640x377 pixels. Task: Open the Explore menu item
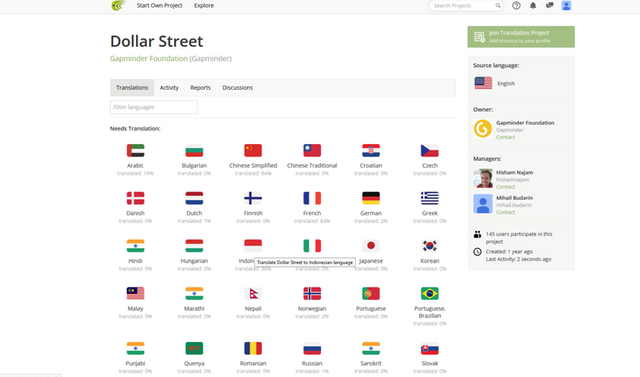point(204,6)
